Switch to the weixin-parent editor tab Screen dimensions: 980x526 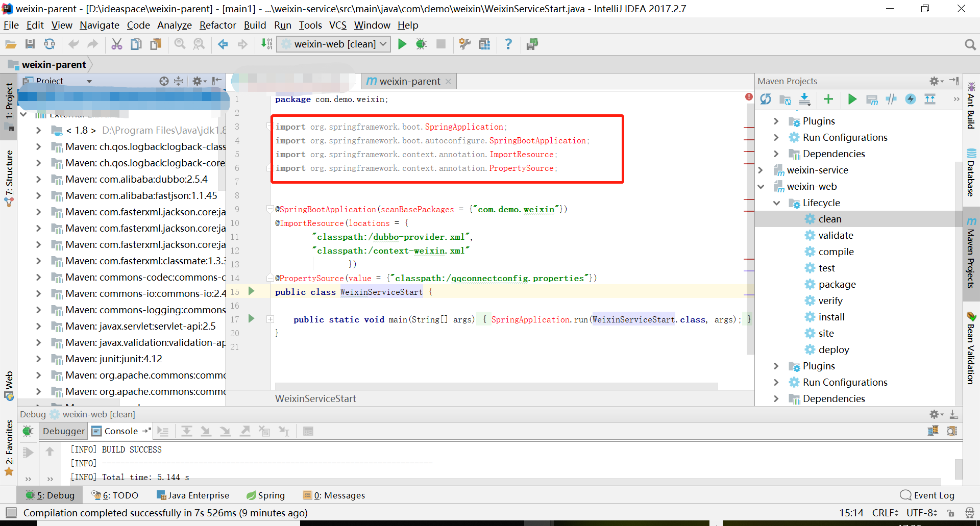[x=409, y=81]
